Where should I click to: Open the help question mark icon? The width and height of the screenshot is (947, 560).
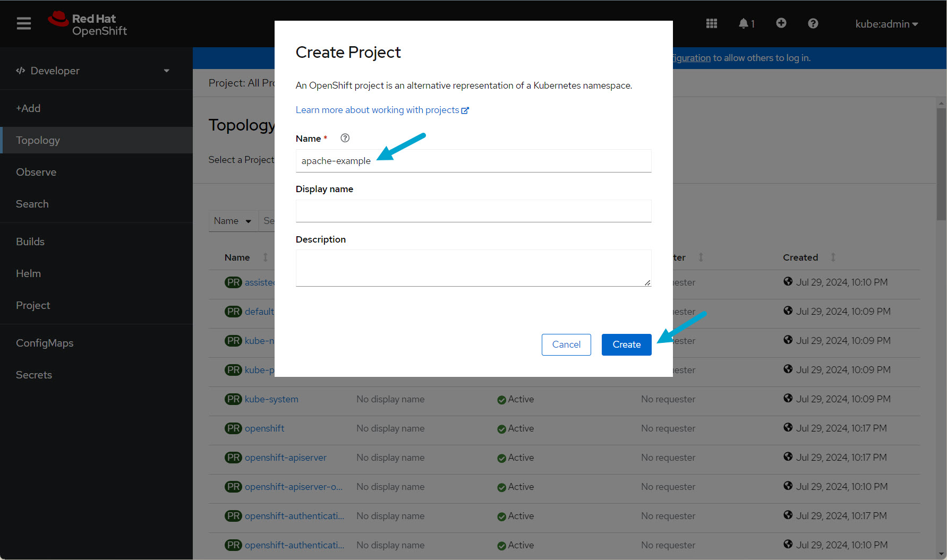coord(813,23)
